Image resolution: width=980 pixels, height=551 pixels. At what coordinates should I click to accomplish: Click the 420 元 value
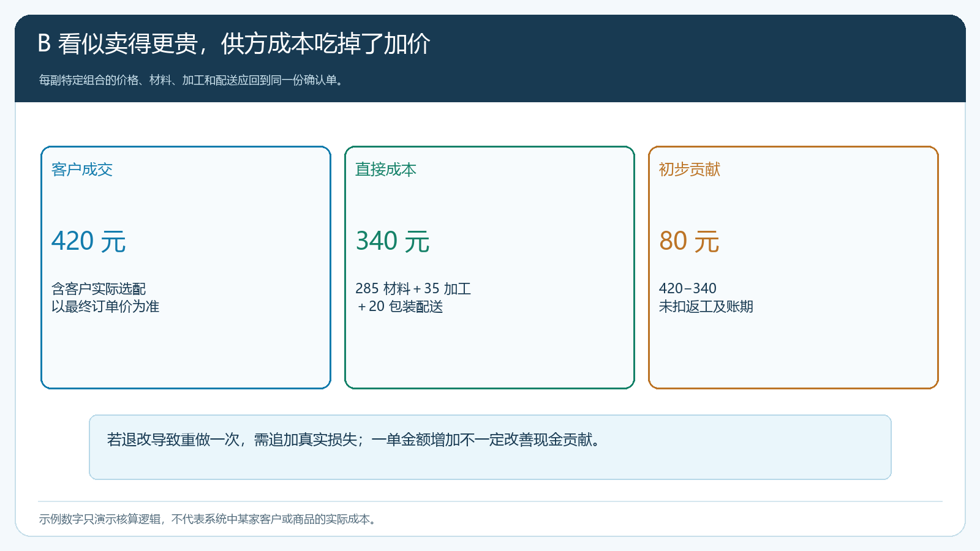coord(89,241)
